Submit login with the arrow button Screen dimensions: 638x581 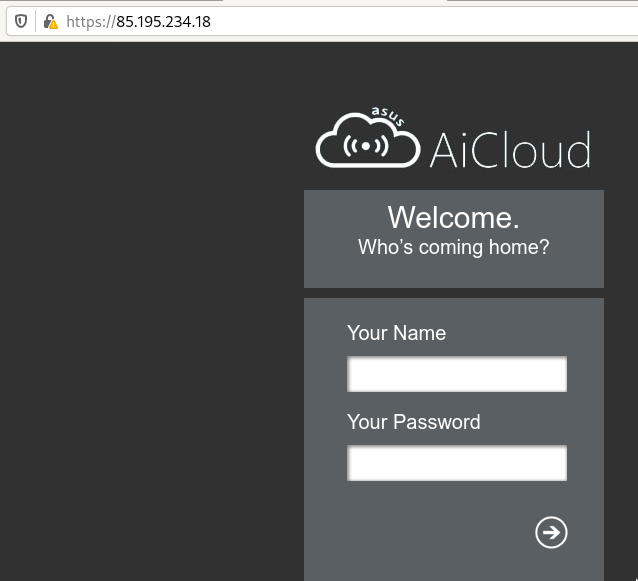point(551,532)
